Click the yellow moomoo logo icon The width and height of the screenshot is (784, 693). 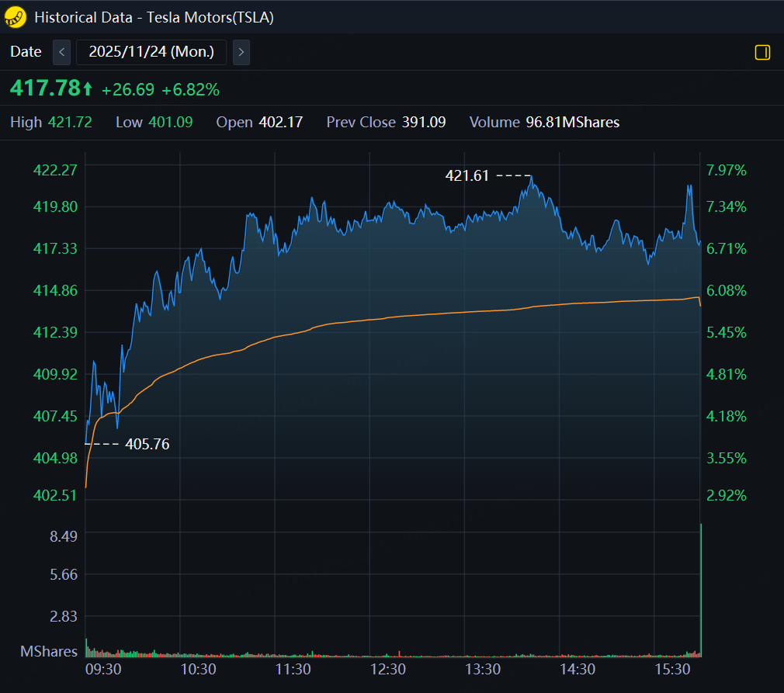15,17
